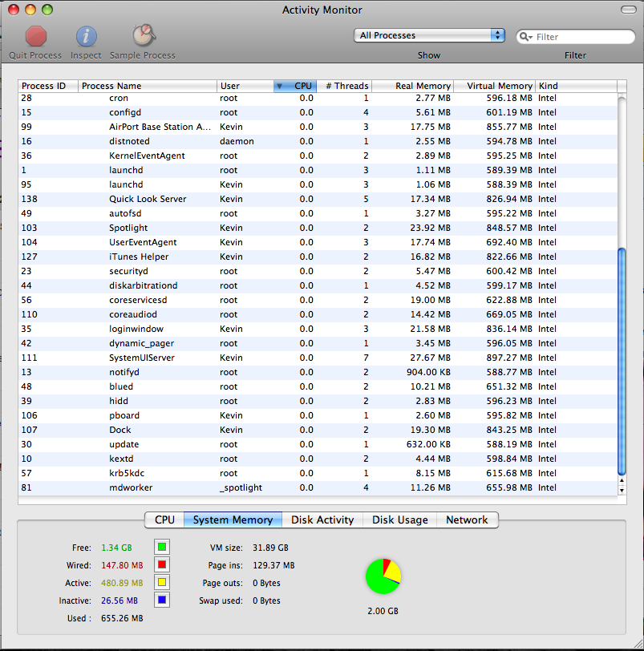644x651 pixels.
Task: Click the 31.89 GB VM size value
Action: pos(270,548)
